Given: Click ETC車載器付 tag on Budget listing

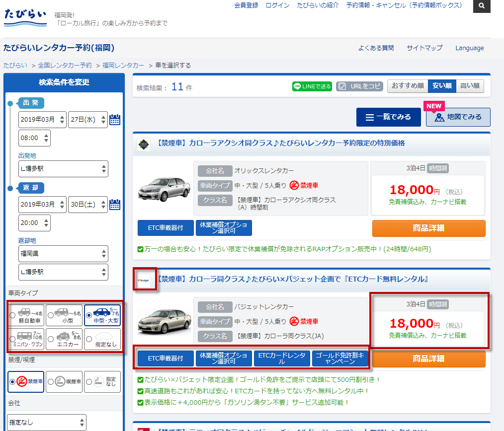Looking at the screenshot, I should 166,359.
